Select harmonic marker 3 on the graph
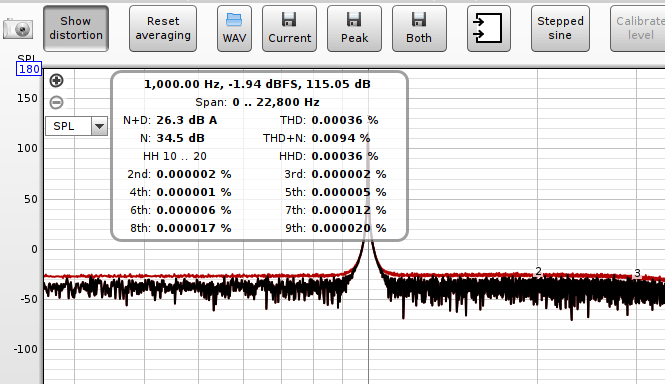The height and width of the screenshot is (384, 665). coord(637,273)
